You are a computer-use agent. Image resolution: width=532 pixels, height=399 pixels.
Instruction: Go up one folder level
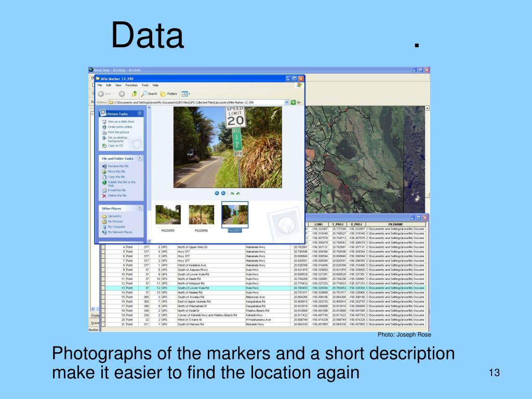(x=135, y=94)
